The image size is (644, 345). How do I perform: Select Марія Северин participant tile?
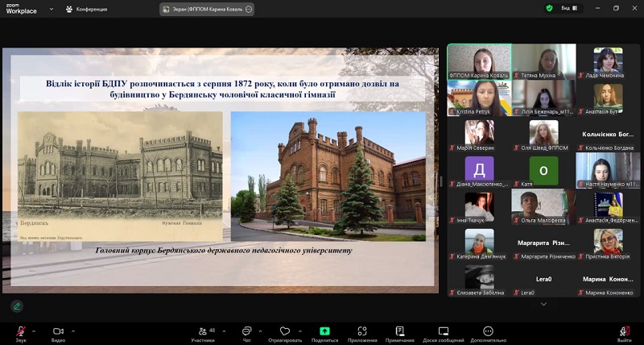pyautogui.click(x=479, y=134)
